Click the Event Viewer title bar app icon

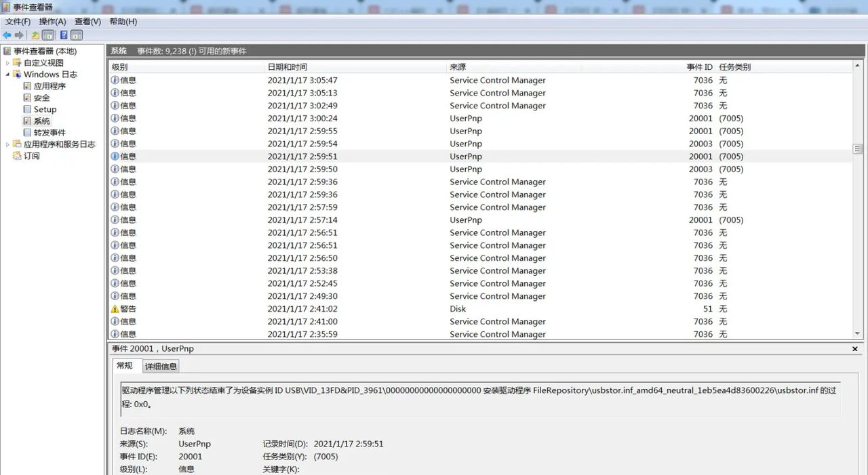coord(7,7)
